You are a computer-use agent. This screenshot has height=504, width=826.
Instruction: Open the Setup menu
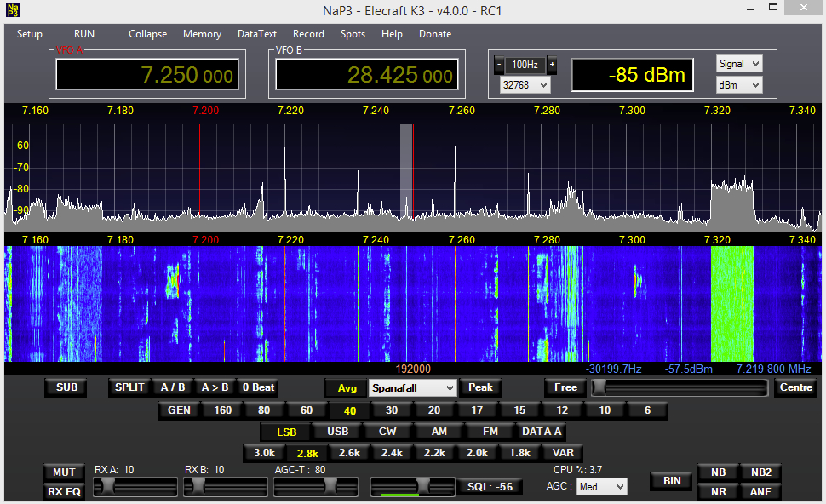[x=30, y=34]
